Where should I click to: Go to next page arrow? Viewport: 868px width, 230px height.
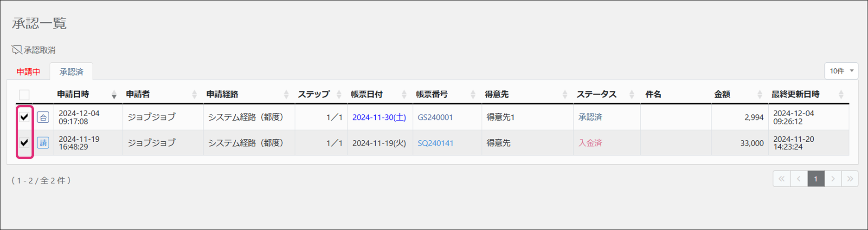pyautogui.click(x=833, y=179)
